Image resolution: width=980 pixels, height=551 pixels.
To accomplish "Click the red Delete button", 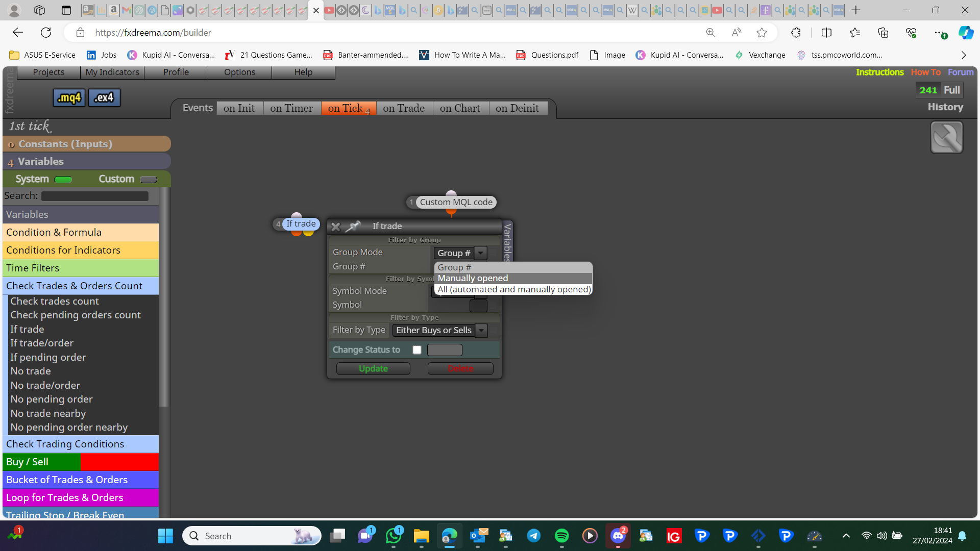I will click(460, 368).
